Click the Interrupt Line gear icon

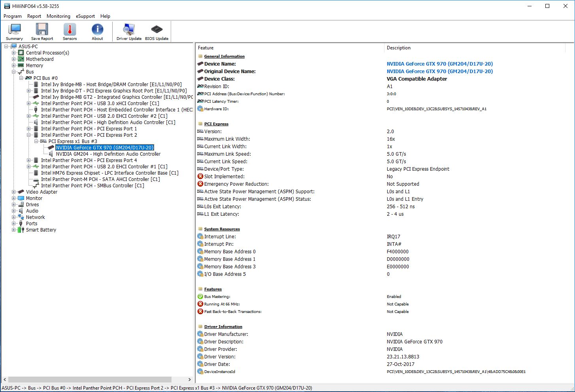(200, 236)
